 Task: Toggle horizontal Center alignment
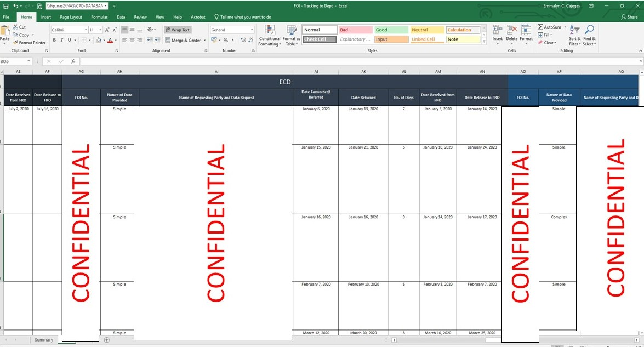click(132, 40)
